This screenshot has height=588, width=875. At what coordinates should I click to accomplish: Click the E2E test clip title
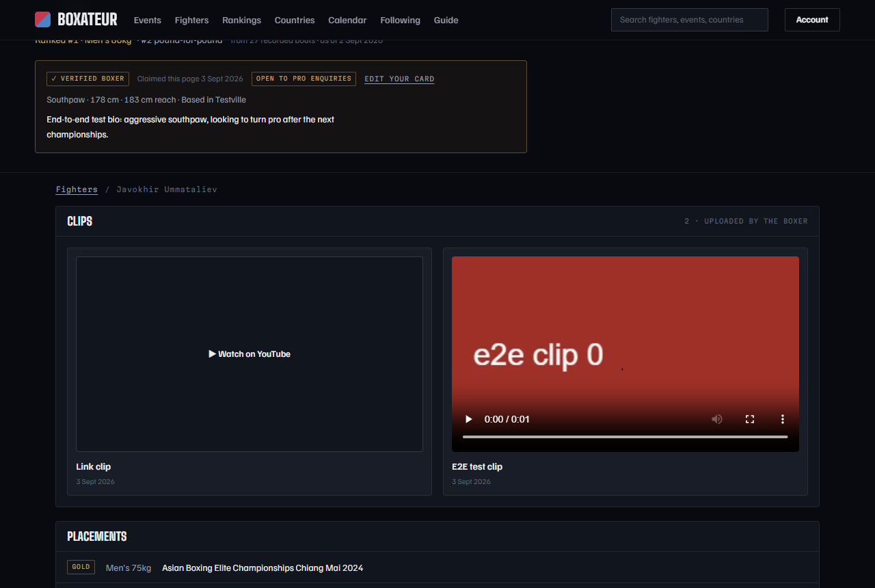pos(477,467)
